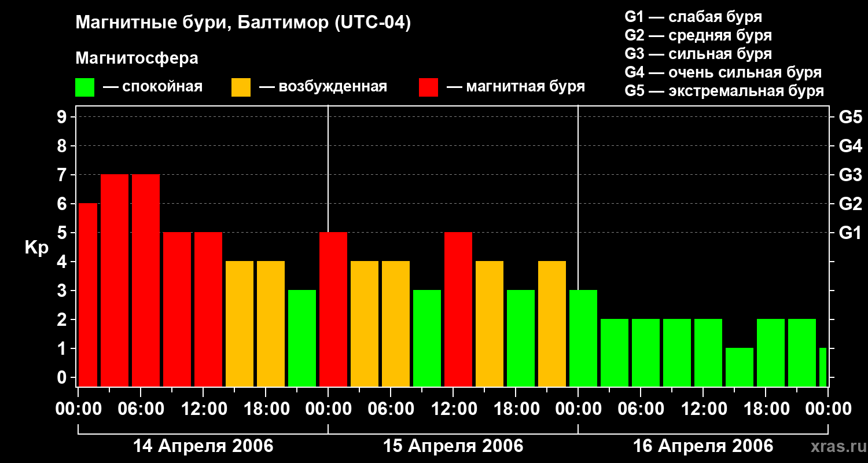Click the orange bar at 14:00–17:00 on 14 April
The height and width of the screenshot is (463, 868).
(240, 324)
